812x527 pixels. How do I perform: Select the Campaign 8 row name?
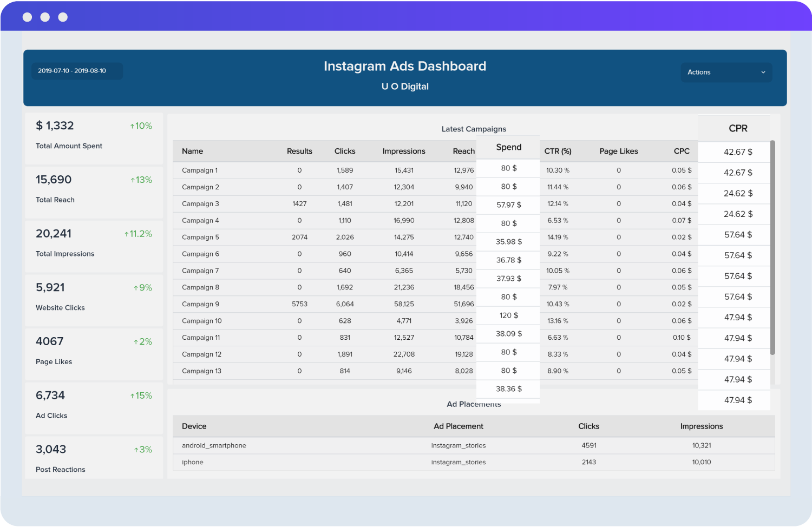[200, 288]
